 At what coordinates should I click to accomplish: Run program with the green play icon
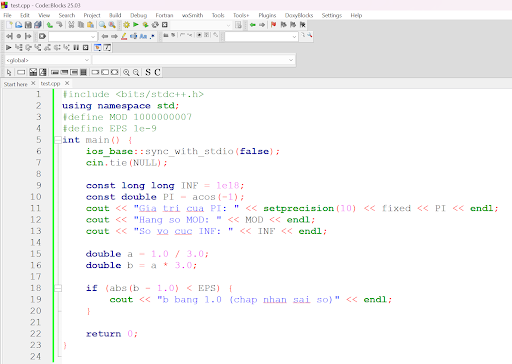point(136,25)
